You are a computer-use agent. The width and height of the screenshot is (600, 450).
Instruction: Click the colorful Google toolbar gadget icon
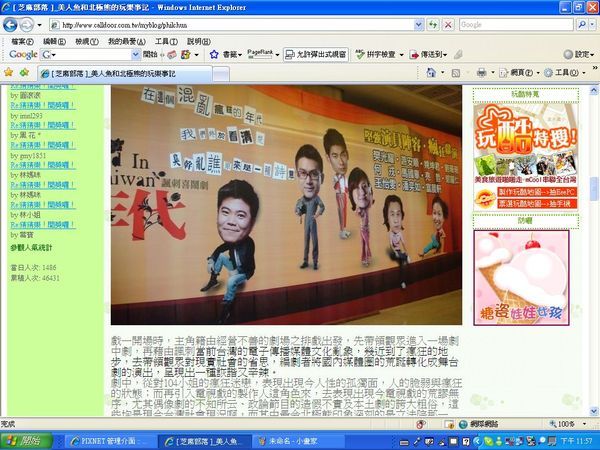[x=186, y=55]
